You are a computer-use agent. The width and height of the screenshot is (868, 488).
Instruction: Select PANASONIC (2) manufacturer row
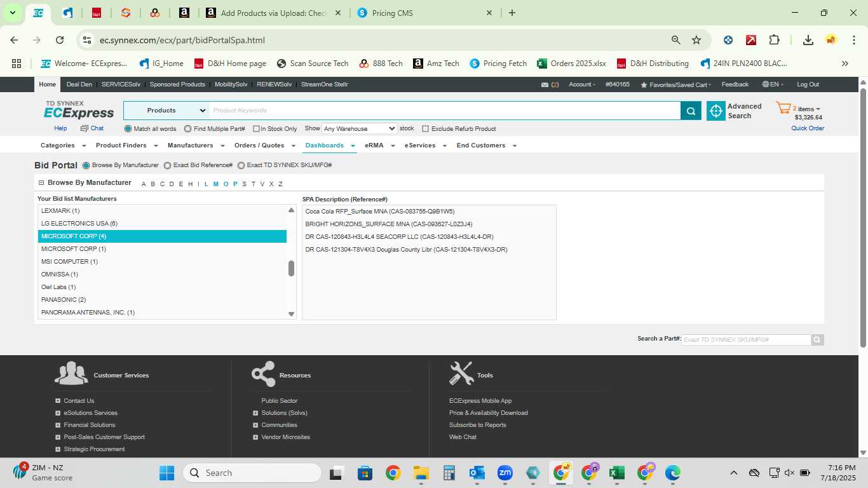162,300
